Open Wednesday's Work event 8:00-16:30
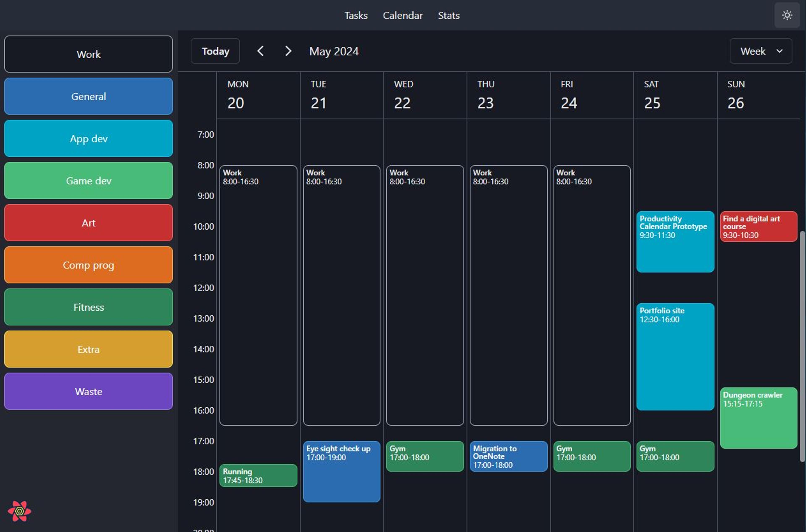Viewport: 806px width, 532px height. [425, 295]
